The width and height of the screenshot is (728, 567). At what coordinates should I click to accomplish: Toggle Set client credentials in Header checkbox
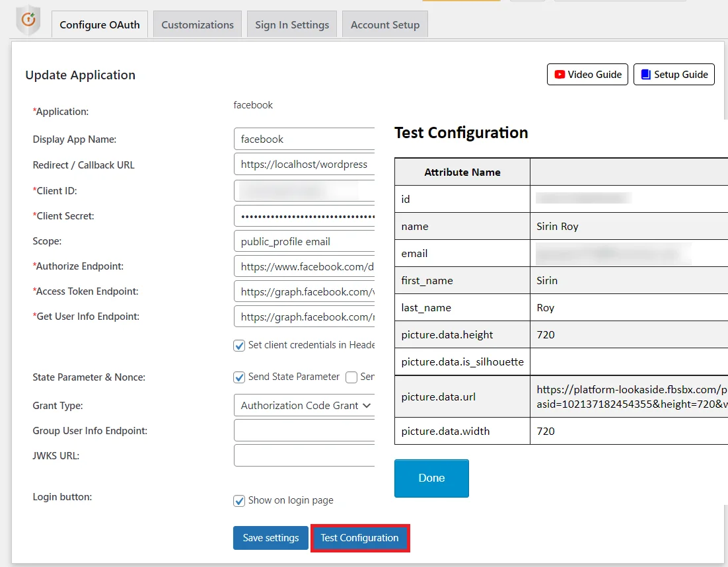[x=239, y=346]
